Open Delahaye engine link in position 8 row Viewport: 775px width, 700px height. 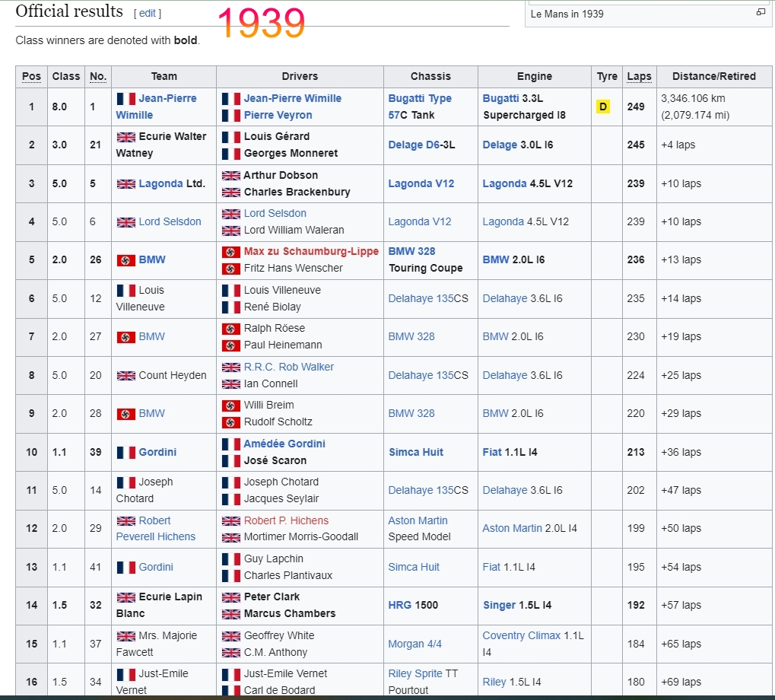pyautogui.click(x=505, y=376)
